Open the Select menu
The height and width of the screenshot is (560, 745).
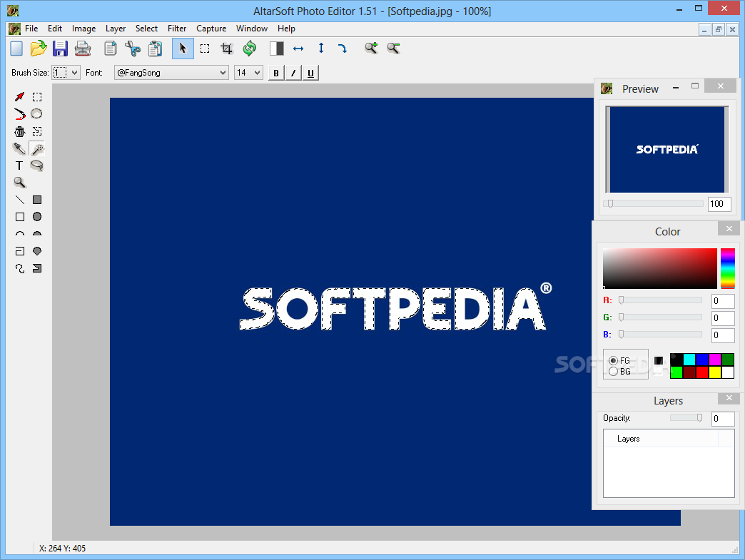pyautogui.click(x=146, y=29)
